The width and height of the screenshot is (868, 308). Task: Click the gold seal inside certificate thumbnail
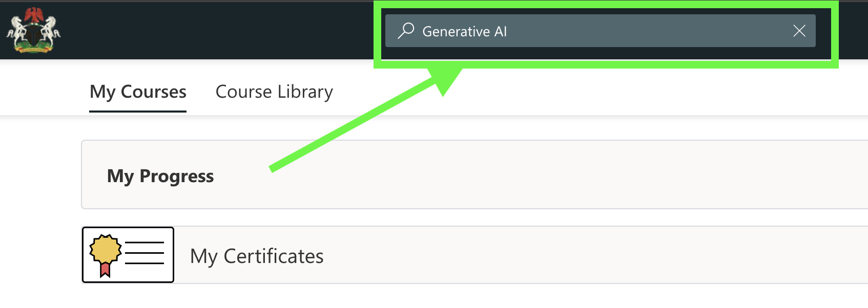106,250
